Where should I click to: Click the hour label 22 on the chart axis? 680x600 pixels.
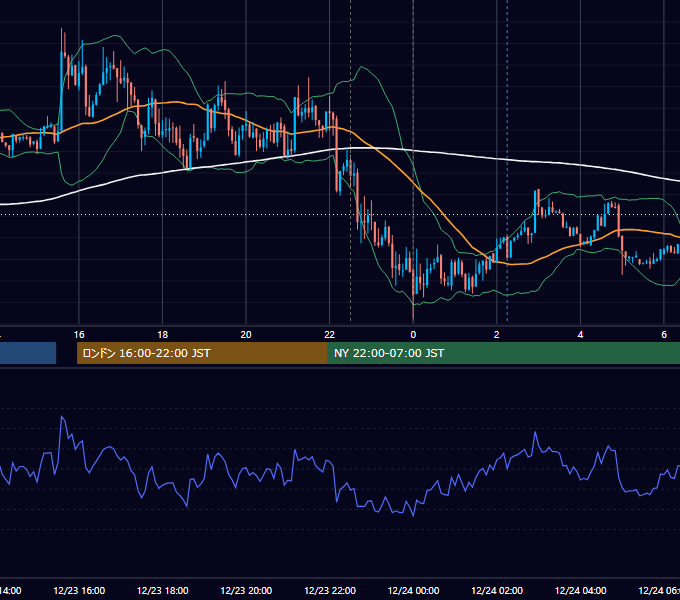tap(330, 335)
